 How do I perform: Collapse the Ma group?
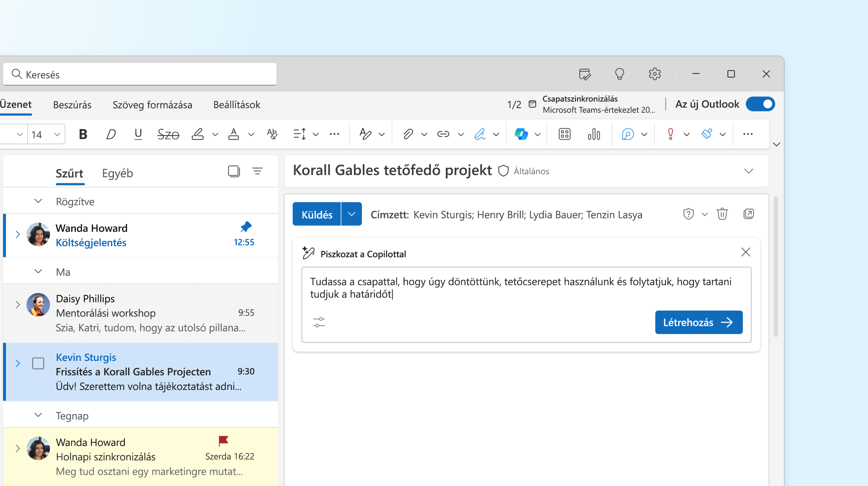point(38,271)
